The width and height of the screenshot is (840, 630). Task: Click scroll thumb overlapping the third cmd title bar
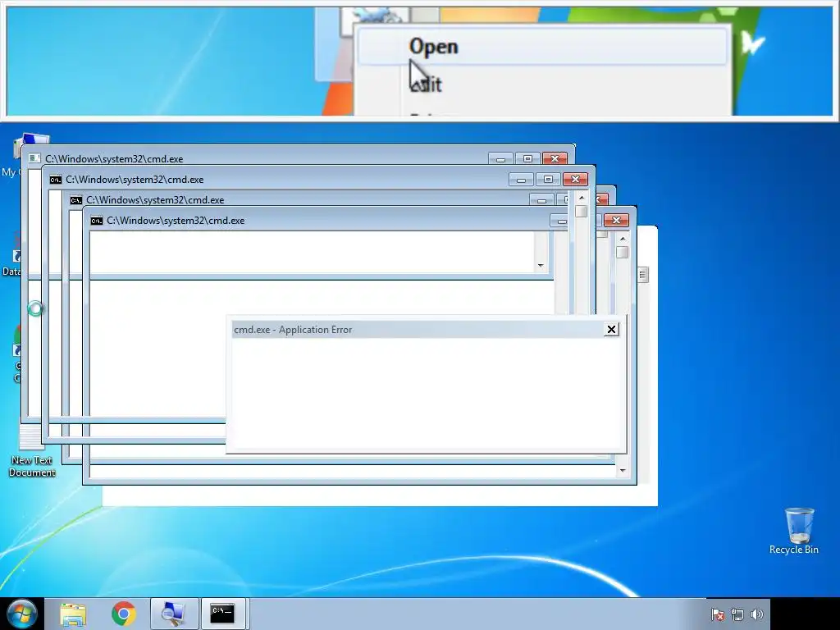[x=582, y=212]
